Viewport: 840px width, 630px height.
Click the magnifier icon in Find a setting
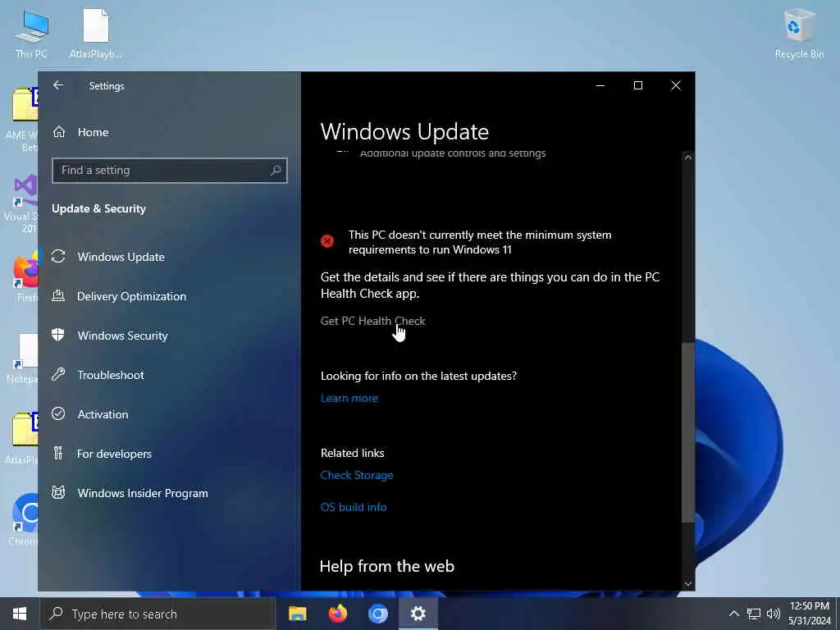[276, 171]
